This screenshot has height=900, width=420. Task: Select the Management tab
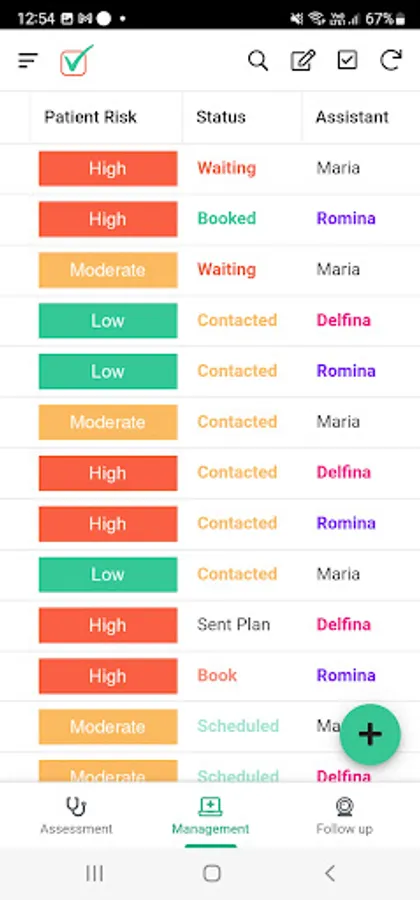pos(211,816)
